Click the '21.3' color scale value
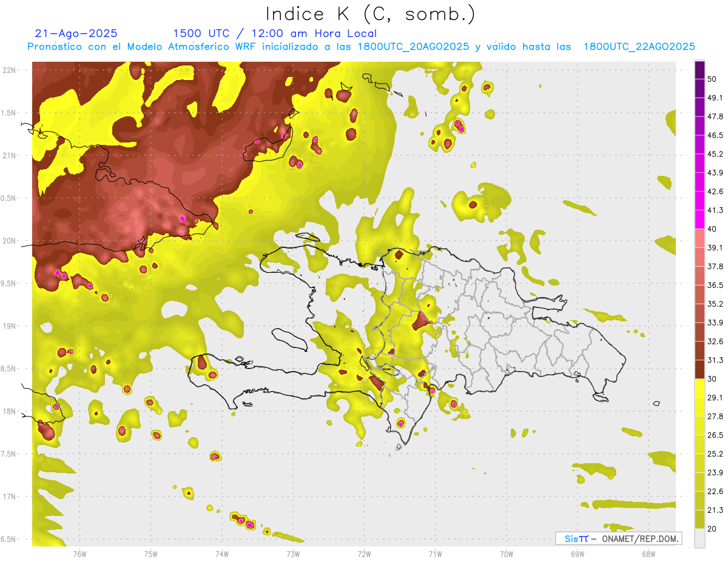 (x=715, y=510)
